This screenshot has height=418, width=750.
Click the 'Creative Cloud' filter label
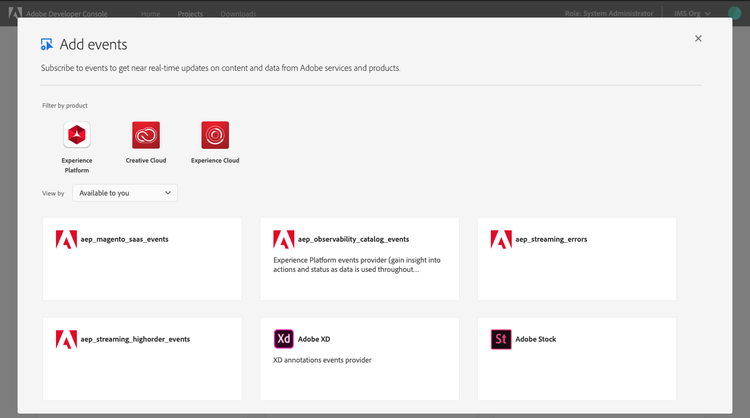coord(146,160)
